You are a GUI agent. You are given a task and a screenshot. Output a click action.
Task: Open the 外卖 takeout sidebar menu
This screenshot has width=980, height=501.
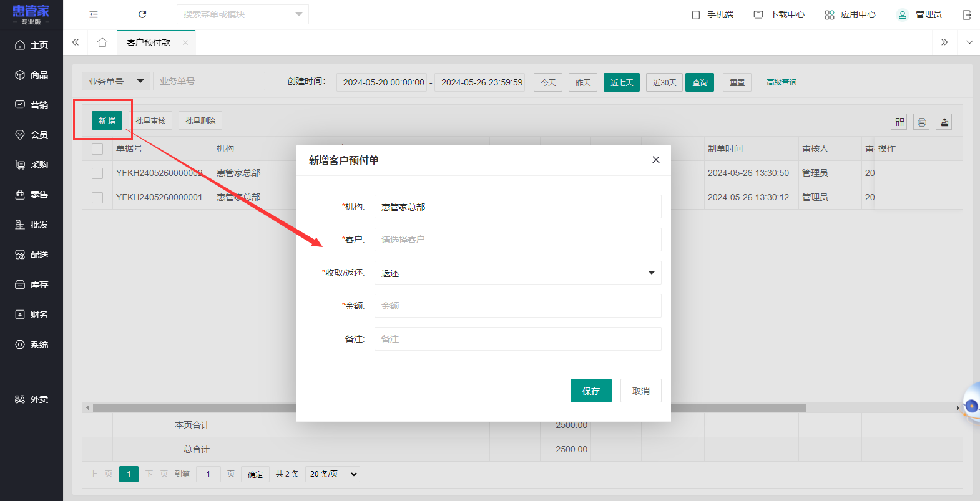click(31, 399)
